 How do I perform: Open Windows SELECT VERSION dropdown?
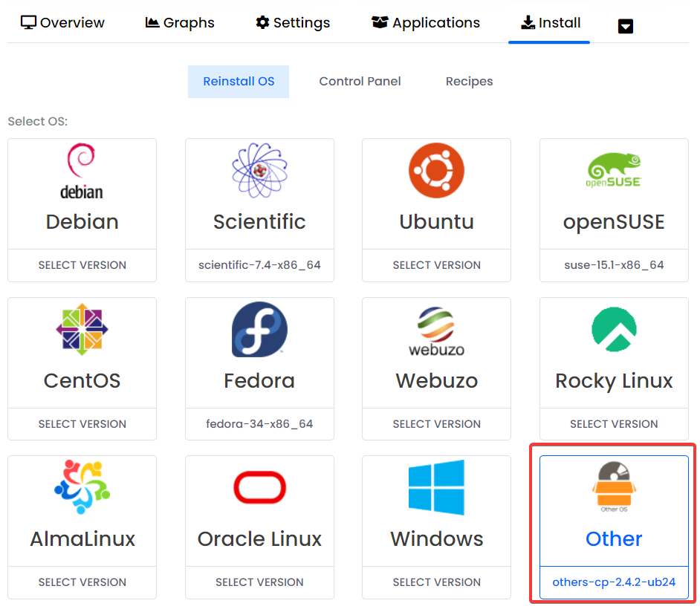coord(437,582)
